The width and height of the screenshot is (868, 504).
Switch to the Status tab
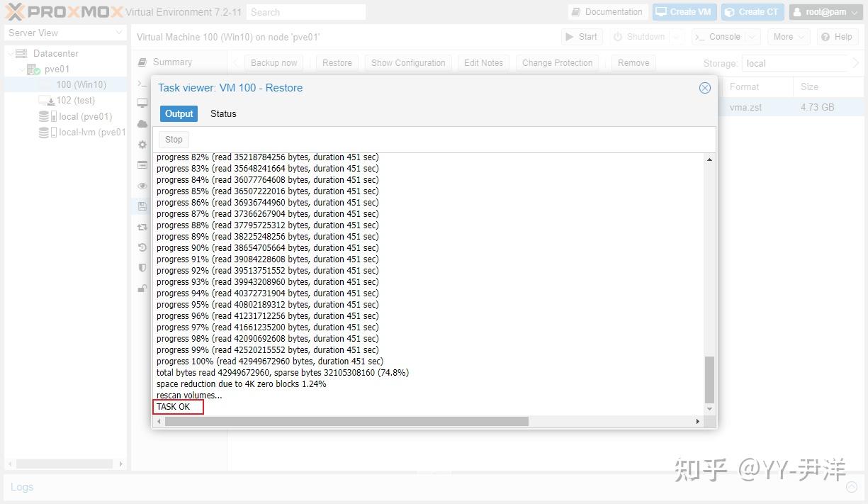222,113
